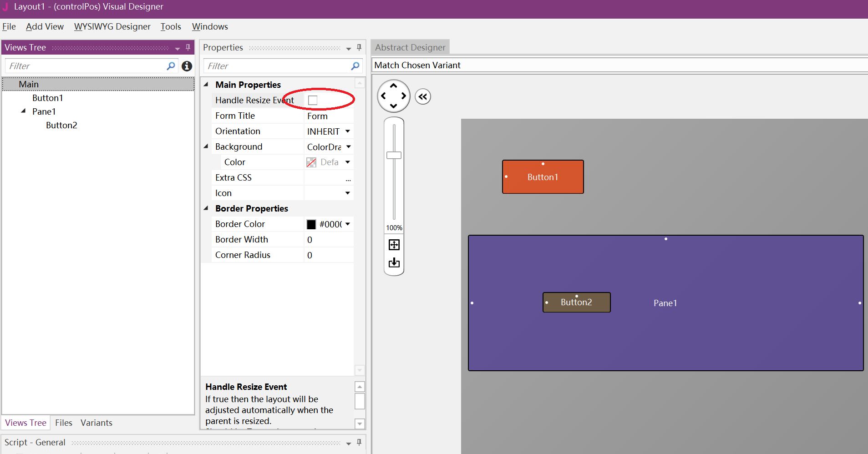Open the Border Color dropdown
The height and width of the screenshot is (454, 868).
click(348, 224)
